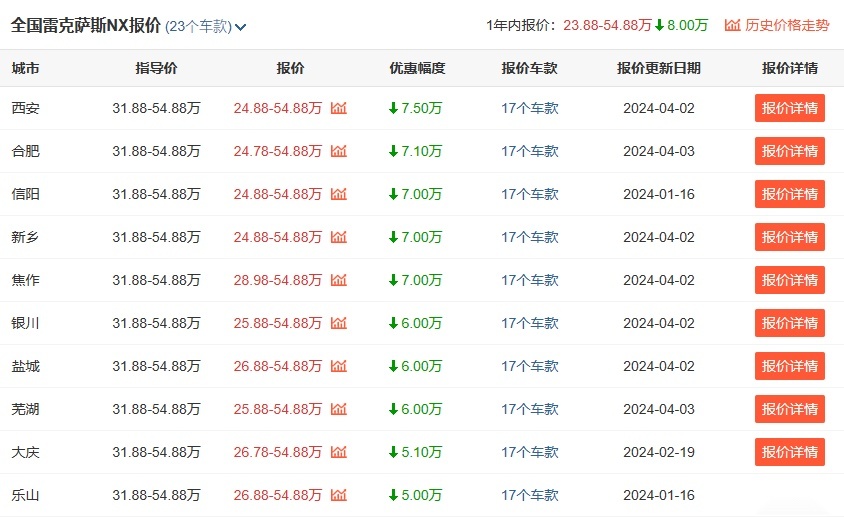The width and height of the screenshot is (844, 517).
Task: Click 报价详情 button for 银川
Action: (790, 323)
